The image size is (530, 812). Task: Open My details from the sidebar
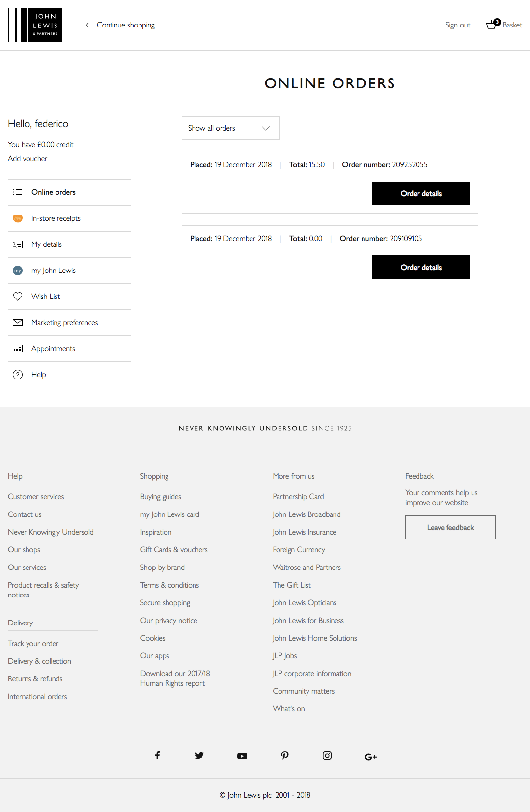tap(47, 244)
